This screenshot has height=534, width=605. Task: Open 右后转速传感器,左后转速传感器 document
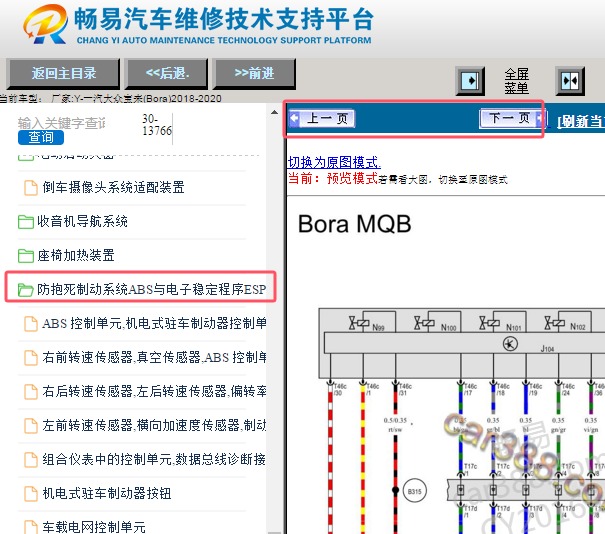tap(154, 391)
